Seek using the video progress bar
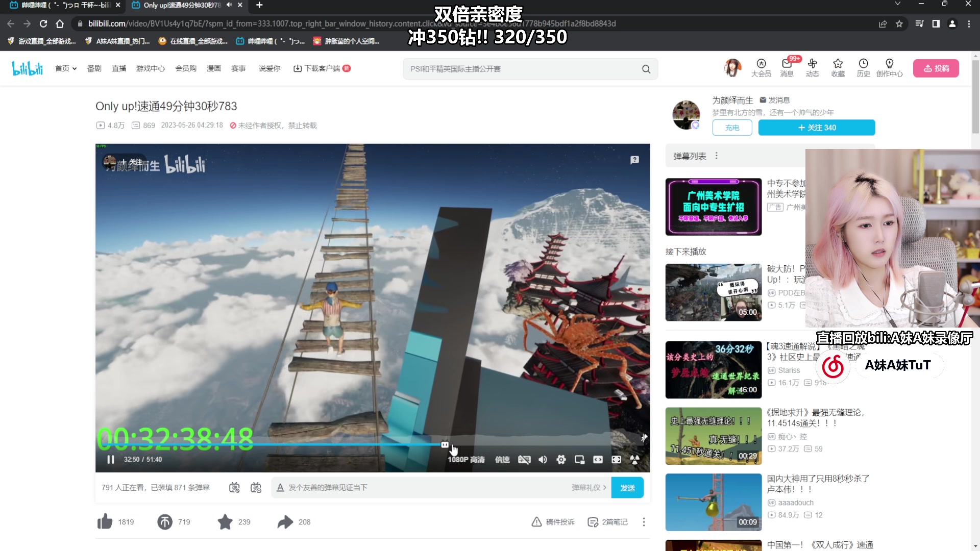980x551 pixels. tap(373, 444)
